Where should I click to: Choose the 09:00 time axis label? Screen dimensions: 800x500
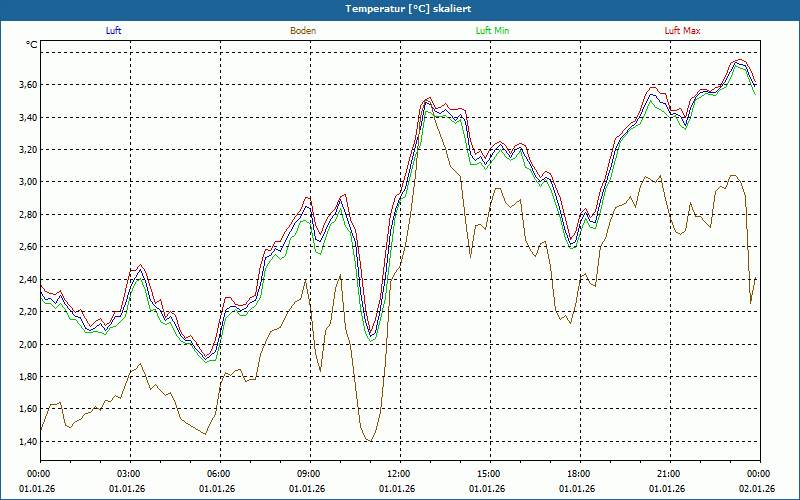(x=308, y=474)
